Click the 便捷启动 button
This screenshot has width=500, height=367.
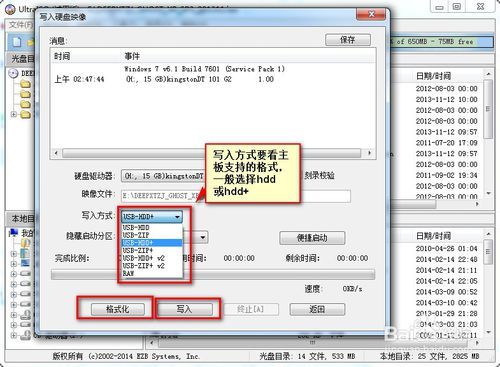click(x=312, y=238)
